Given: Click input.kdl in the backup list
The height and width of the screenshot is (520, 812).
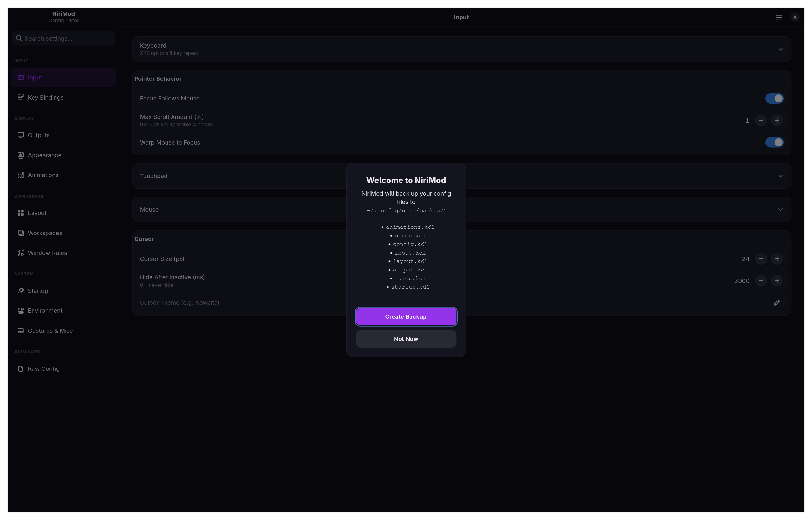Looking at the screenshot, I should pos(410,253).
